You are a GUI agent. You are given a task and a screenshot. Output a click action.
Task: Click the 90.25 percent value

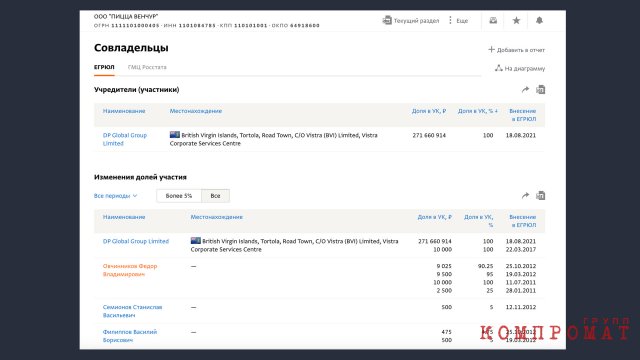pyautogui.click(x=485, y=266)
